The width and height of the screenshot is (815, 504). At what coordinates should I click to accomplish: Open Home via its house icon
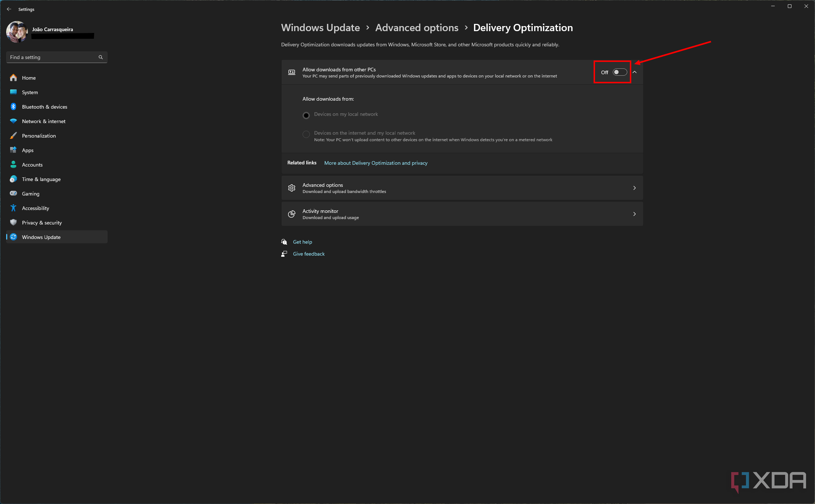[13, 78]
